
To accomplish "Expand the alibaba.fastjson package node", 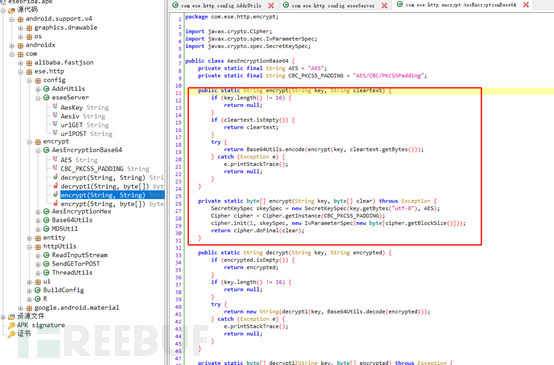I will coord(20,63).
